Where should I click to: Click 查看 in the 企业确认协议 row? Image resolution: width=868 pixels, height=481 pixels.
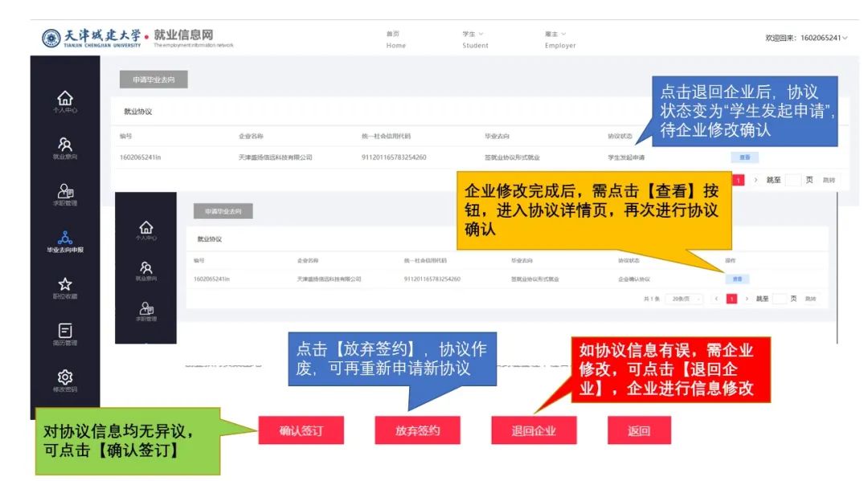point(737,279)
